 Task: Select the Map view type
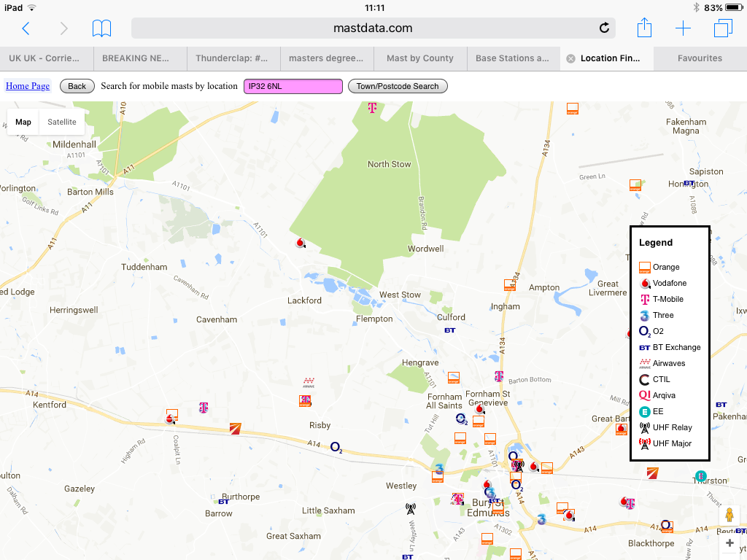click(23, 122)
